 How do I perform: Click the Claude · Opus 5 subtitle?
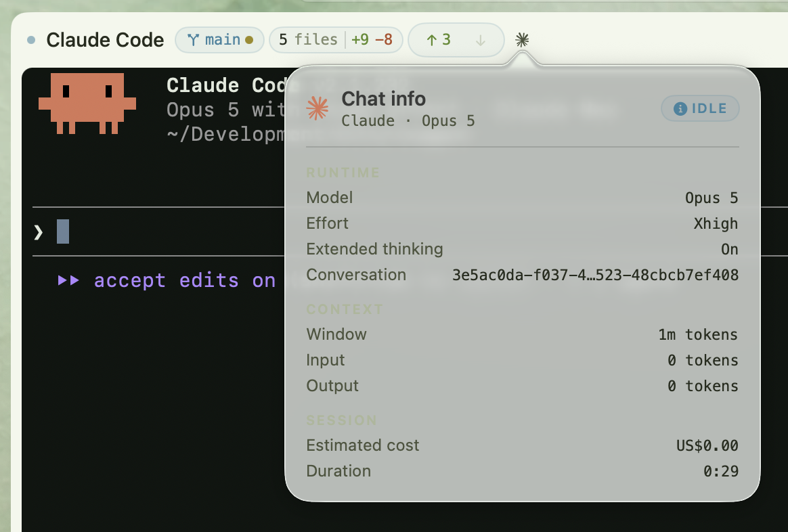pyautogui.click(x=408, y=121)
